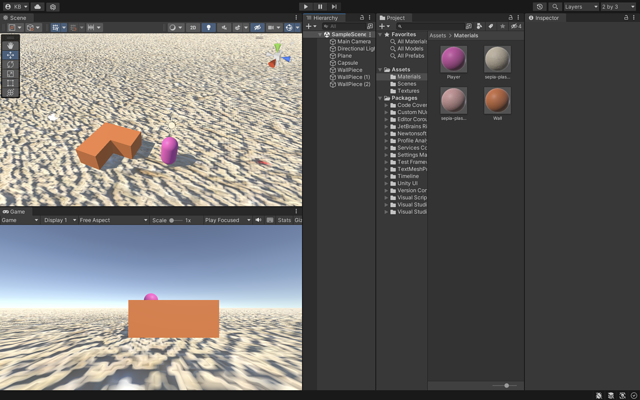Open the Display 1 dropdown
Image resolution: width=640 pixels, height=400 pixels.
click(60, 220)
